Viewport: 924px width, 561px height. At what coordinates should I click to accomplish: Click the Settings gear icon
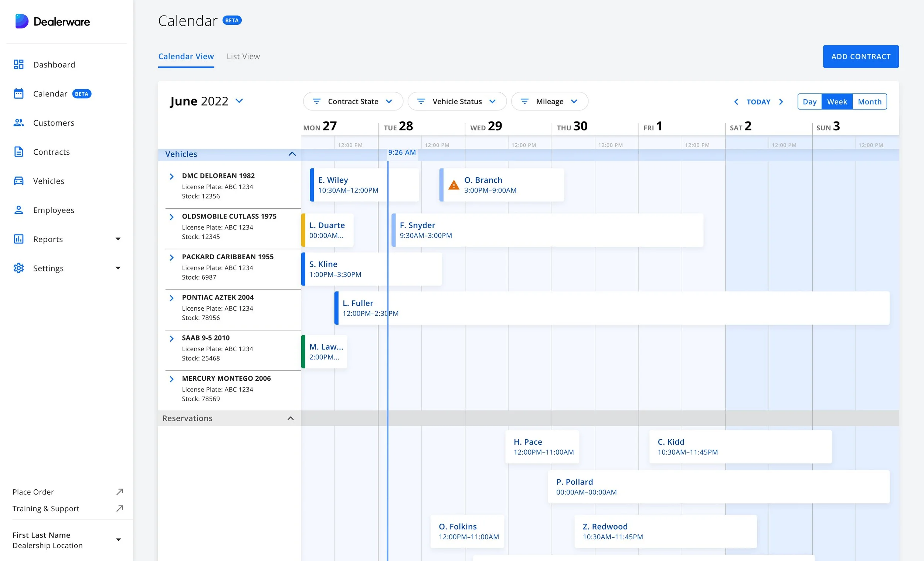[x=19, y=268]
